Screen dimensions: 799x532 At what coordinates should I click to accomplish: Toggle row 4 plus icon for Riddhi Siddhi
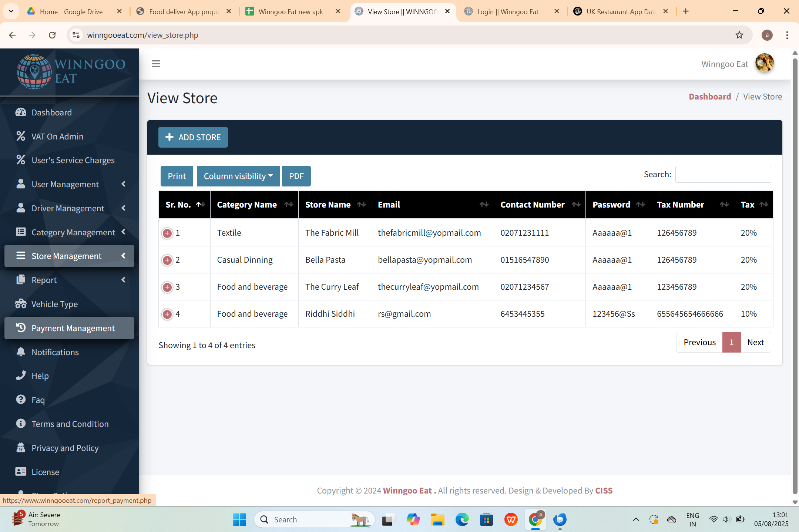pos(167,314)
